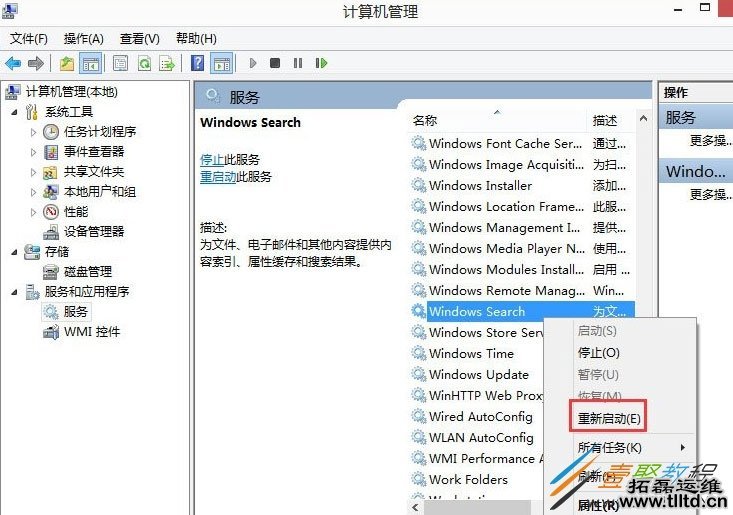Click the 停止 this service link
733x515 pixels.
[x=212, y=160]
